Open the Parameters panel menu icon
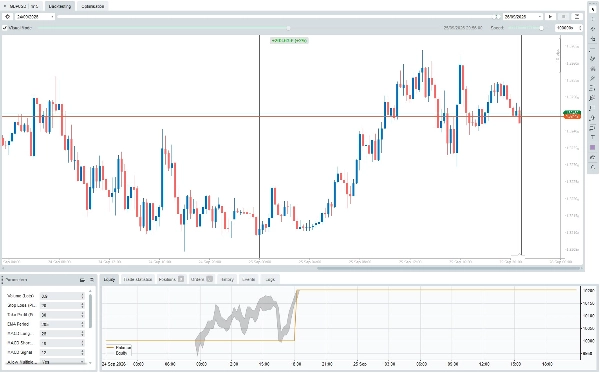 pos(92,280)
